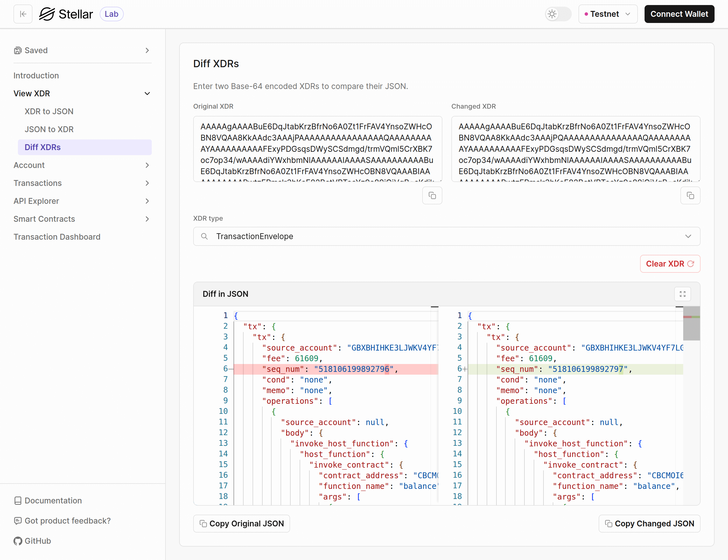
Task: Copy the Original XDR using the copy icon
Action: coord(432,195)
